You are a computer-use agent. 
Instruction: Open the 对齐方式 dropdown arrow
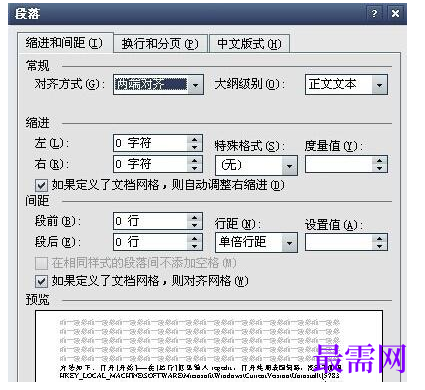click(x=195, y=85)
